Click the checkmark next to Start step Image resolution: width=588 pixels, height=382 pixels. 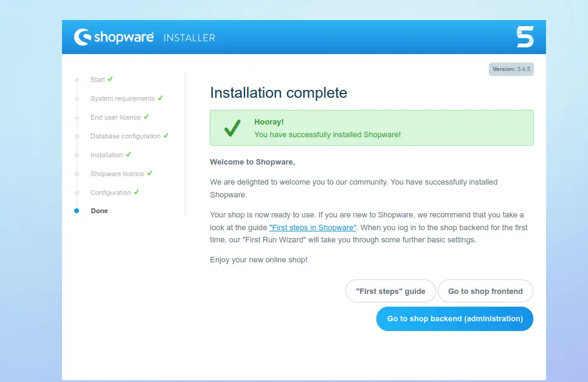(110, 79)
